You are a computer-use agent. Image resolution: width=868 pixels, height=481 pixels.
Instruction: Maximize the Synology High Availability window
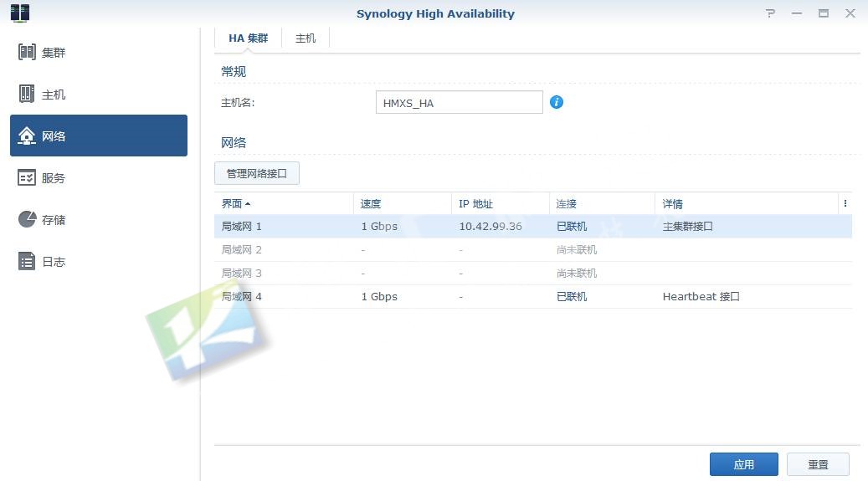tap(824, 13)
